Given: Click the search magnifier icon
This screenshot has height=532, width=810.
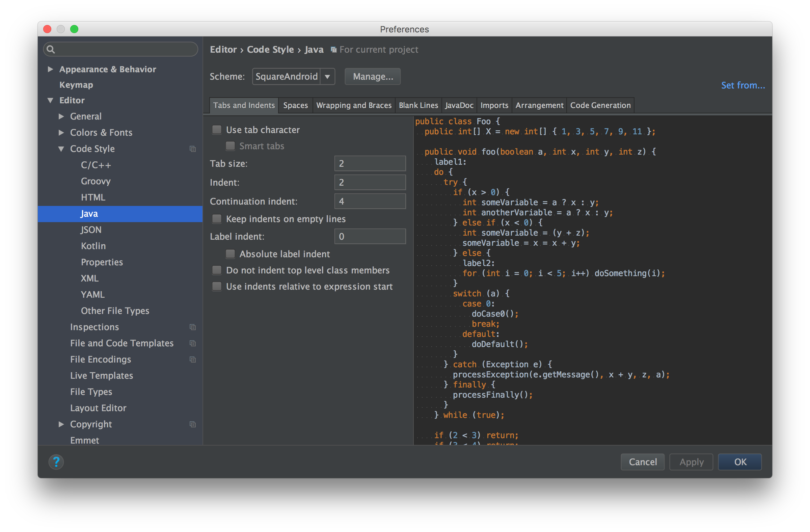Looking at the screenshot, I should click(51, 49).
